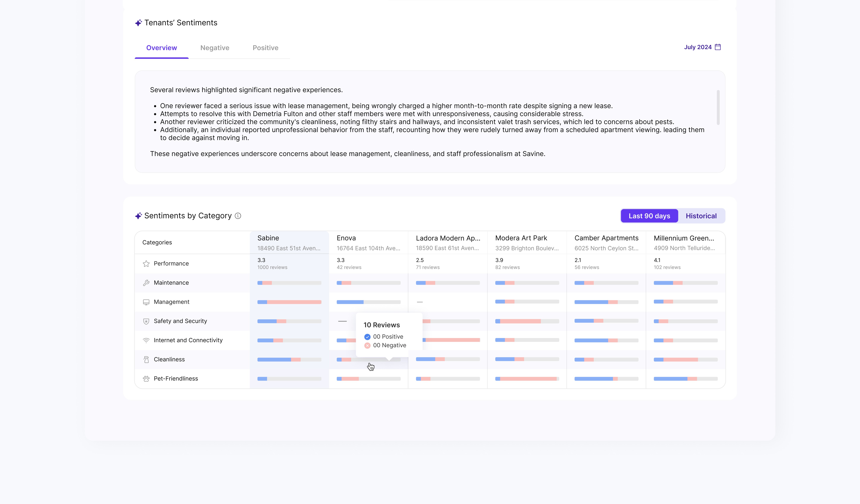Switch to Historical view
The image size is (860, 504).
point(701,216)
